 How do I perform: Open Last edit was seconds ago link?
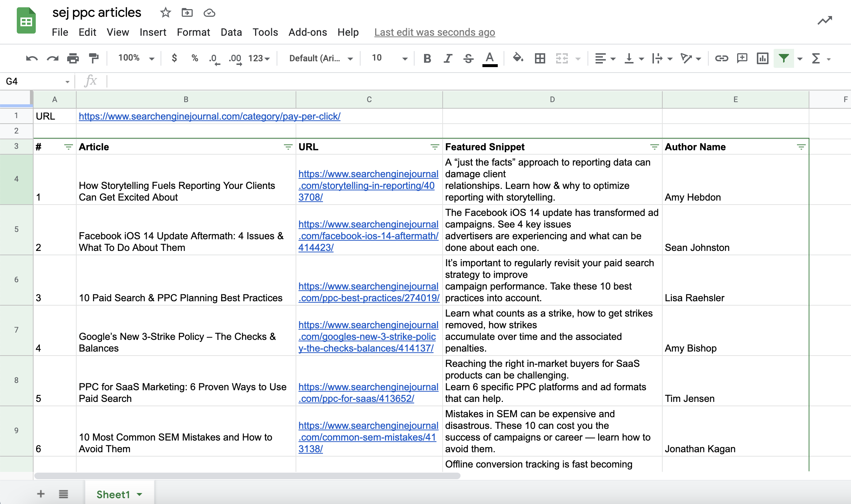[x=435, y=32]
